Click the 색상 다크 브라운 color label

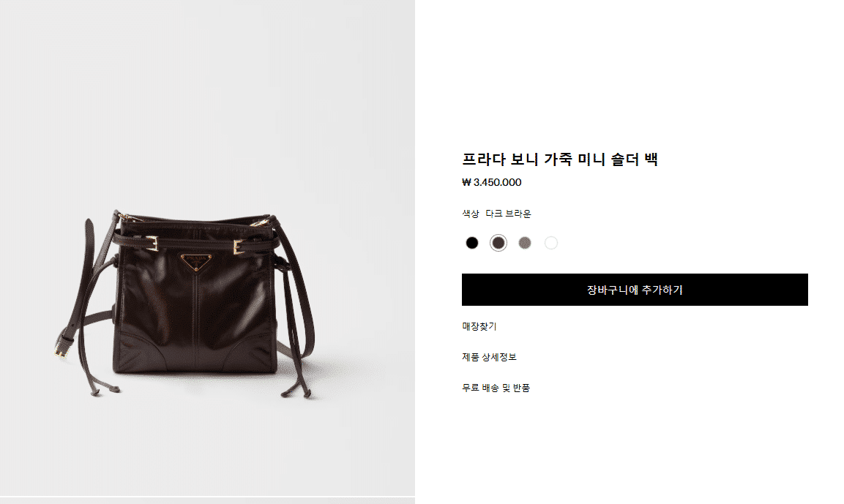[496, 214]
